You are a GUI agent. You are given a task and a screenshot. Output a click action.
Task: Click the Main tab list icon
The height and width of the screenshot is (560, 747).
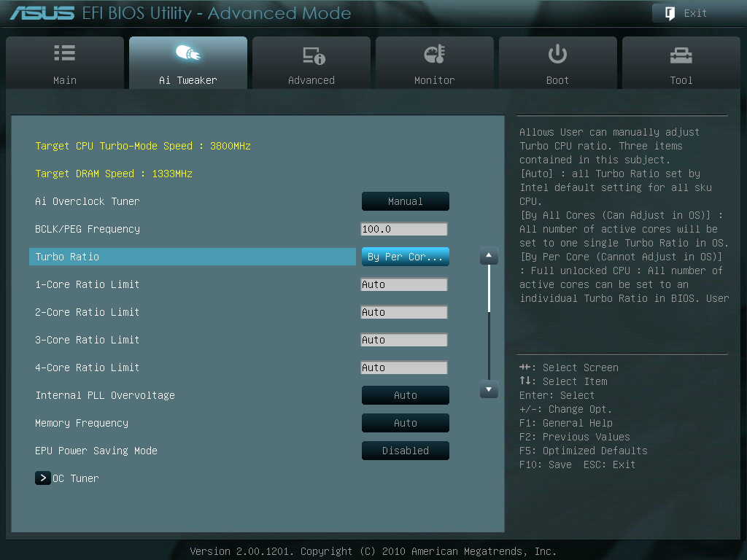point(65,52)
